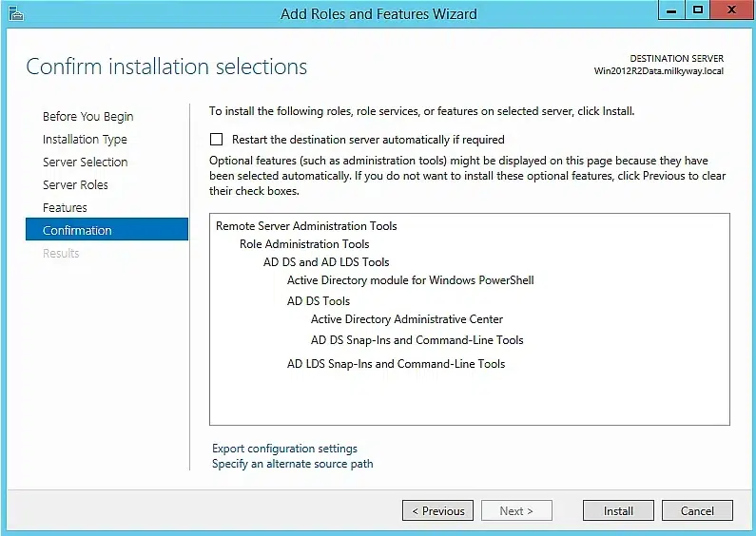Select the AD DS Tools entry
Screen dimensions: 756x536
(x=319, y=301)
